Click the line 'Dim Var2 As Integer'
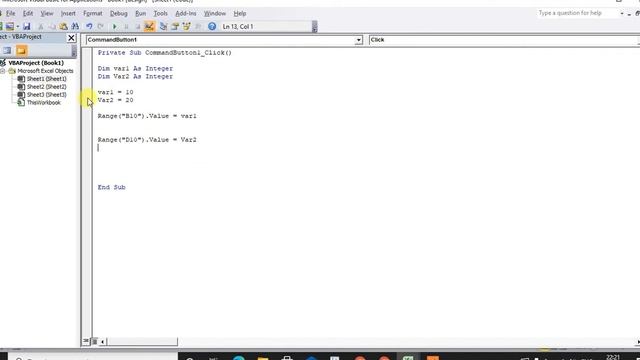The image size is (640, 360). click(135, 76)
